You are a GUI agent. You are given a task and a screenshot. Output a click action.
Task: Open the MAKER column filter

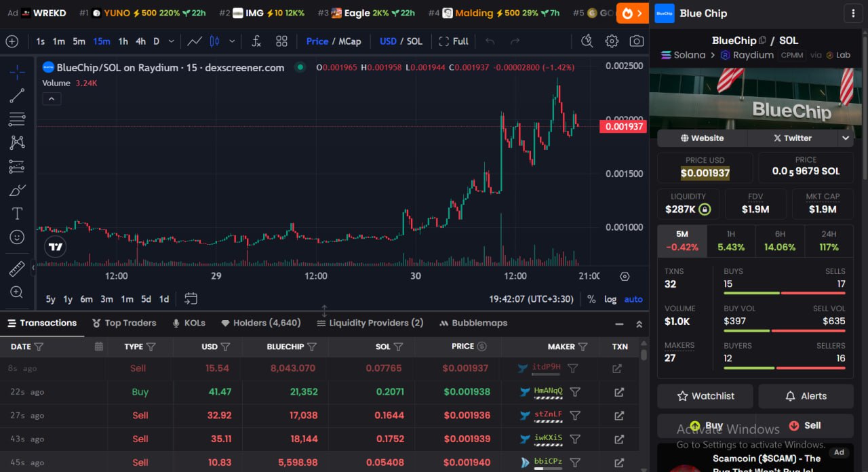[582, 347]
